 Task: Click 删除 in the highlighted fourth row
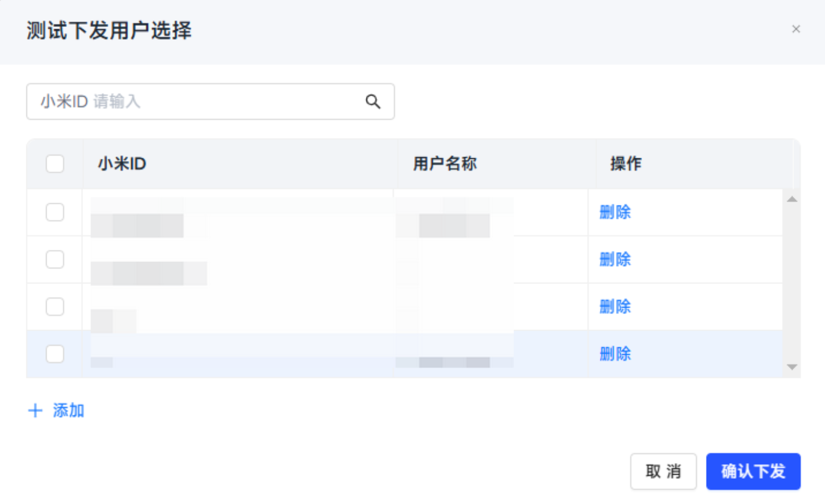tap(615, 354)
